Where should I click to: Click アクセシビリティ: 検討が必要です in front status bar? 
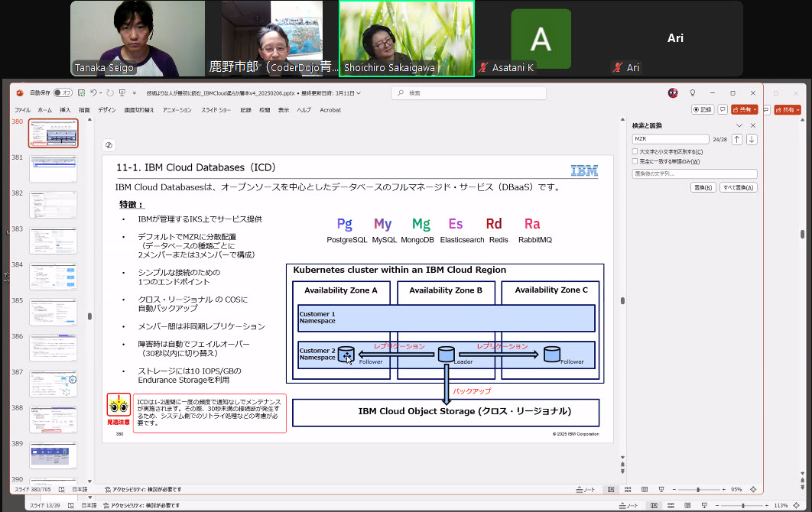(143, 489)
